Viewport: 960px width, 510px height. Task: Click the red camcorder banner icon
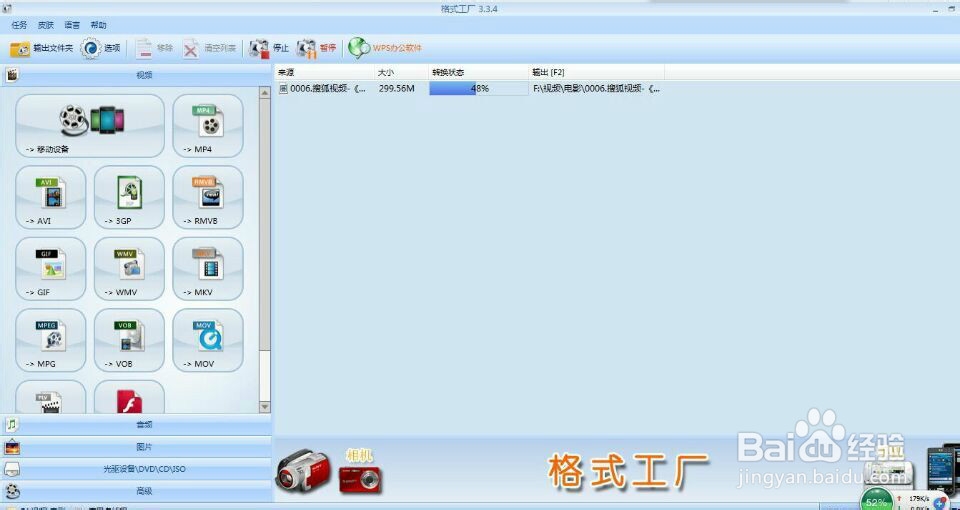click(303, 470)
